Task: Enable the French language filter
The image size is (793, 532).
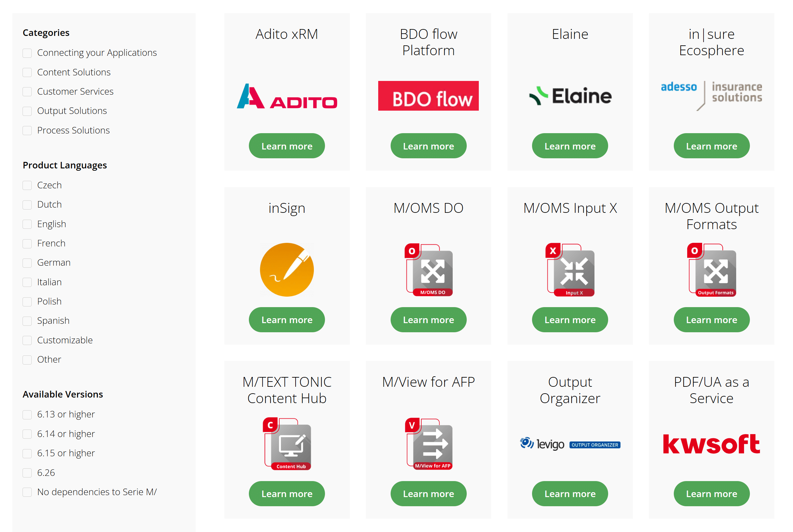Action: (x=27, y=243)
